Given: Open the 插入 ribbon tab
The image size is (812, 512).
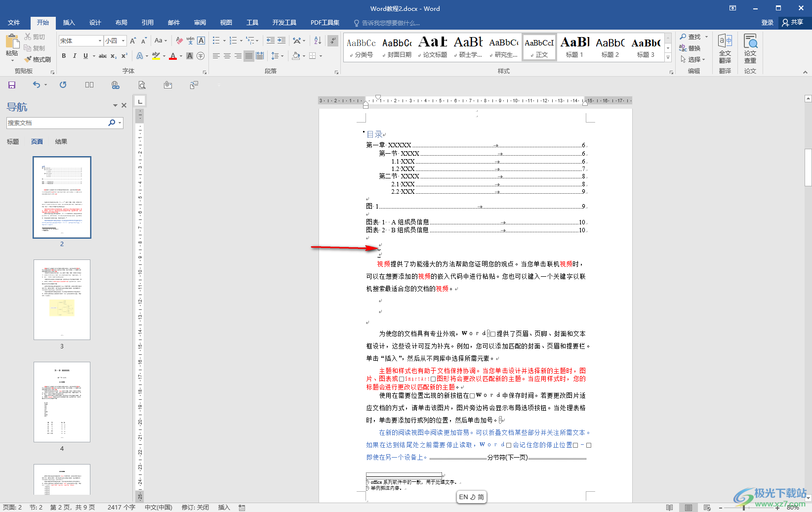Looking at the screenshot, I should (69, 23).
